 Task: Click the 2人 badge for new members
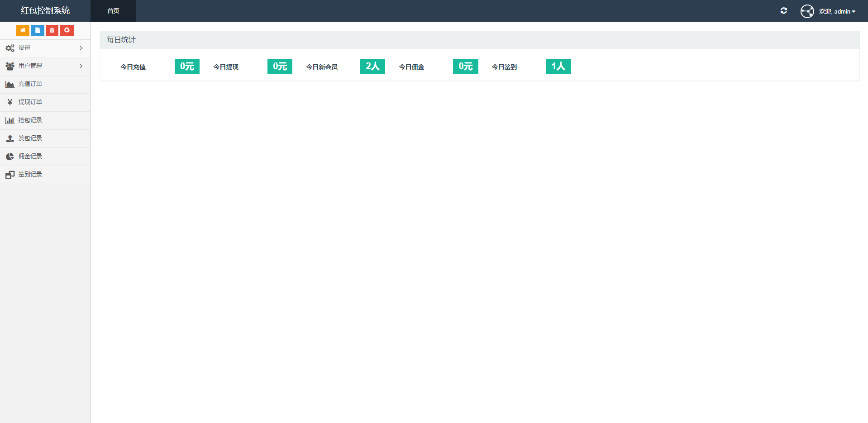(x=372, y=67)
